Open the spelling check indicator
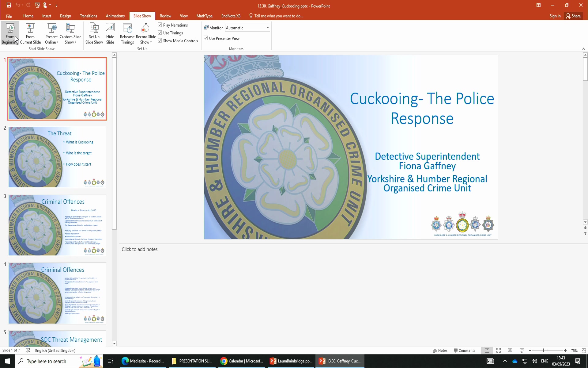The height and width of the screenshot is (368, 588). click(x=28, y=350)
